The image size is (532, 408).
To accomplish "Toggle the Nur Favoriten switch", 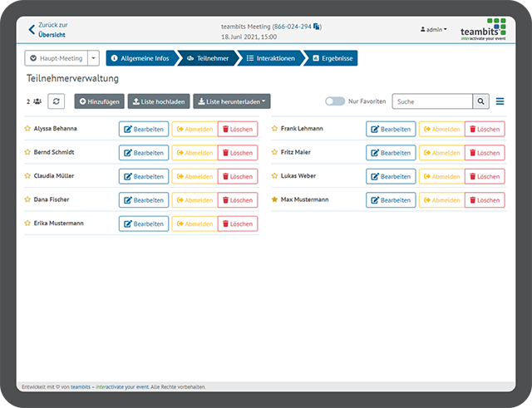I will 335,101.
